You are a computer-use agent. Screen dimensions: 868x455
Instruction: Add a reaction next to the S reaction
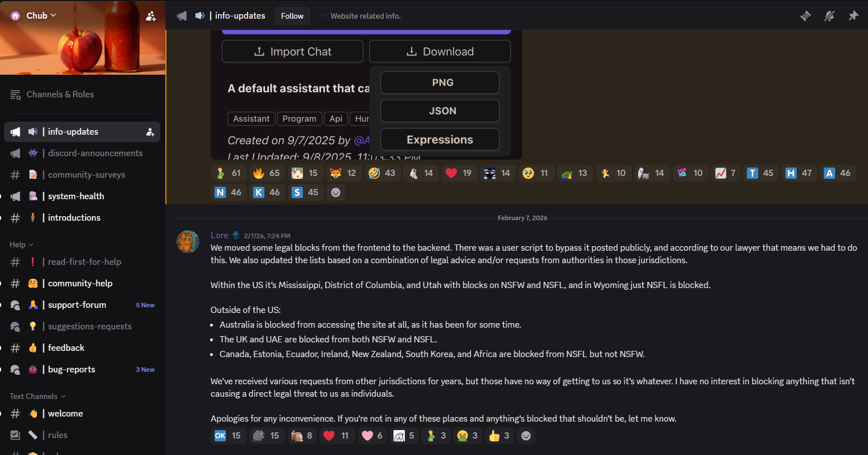coord(336,192)
